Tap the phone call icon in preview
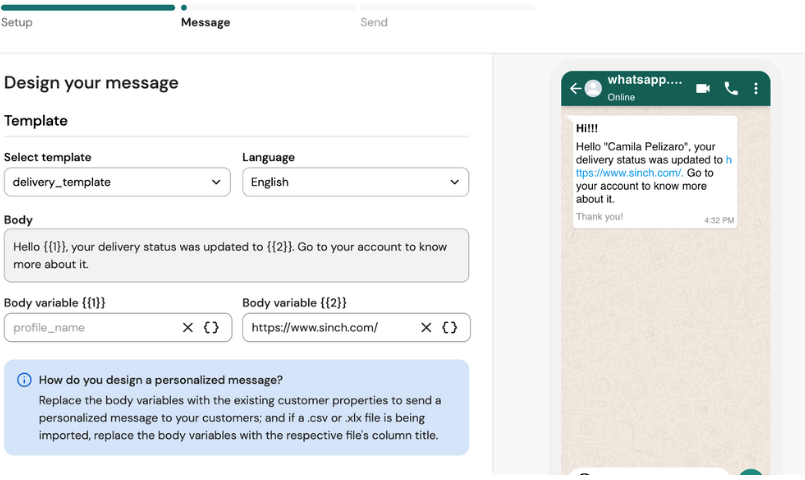Image resolution: width=805 pixels, height=480 pixels. pyautogui.click(x=731, y=88)
